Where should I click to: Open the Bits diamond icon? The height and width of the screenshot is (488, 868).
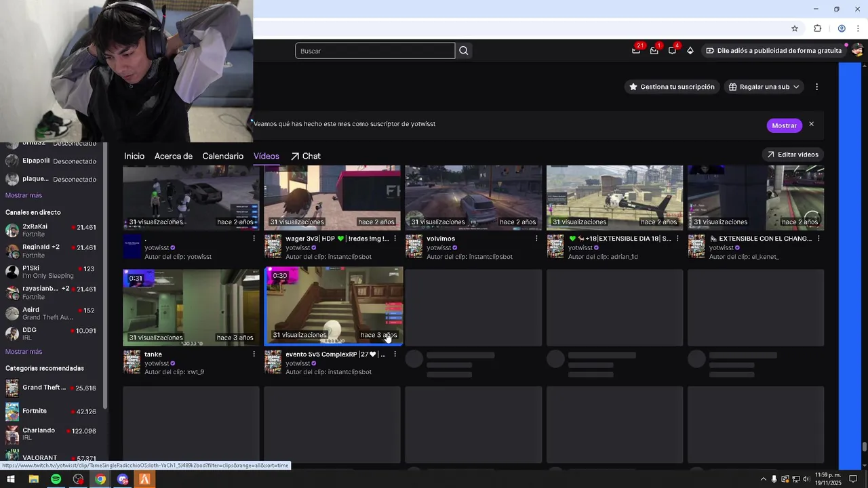coord(690,51)
